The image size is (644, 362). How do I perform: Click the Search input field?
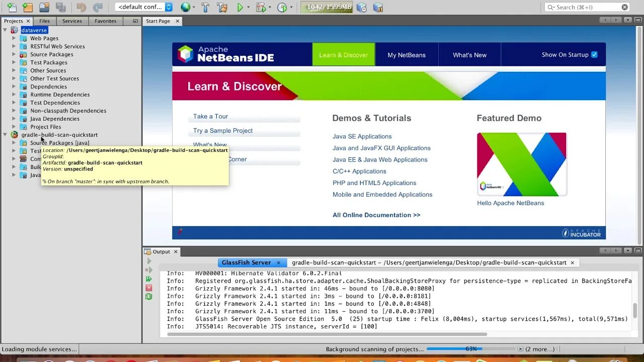[587, 7]
